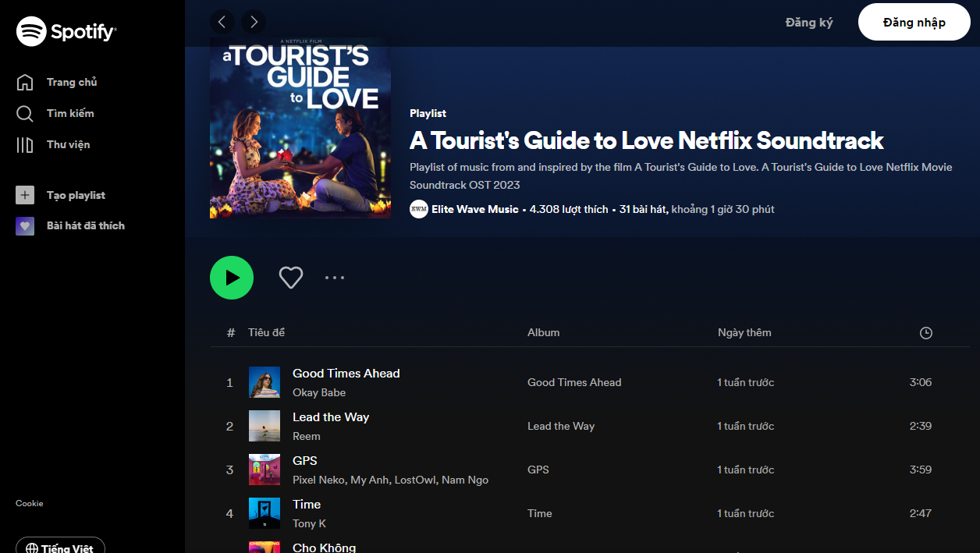Viewport: 980px width, 553px height.
Task: Click the duration clock column icon
Action: coord(926,333)
